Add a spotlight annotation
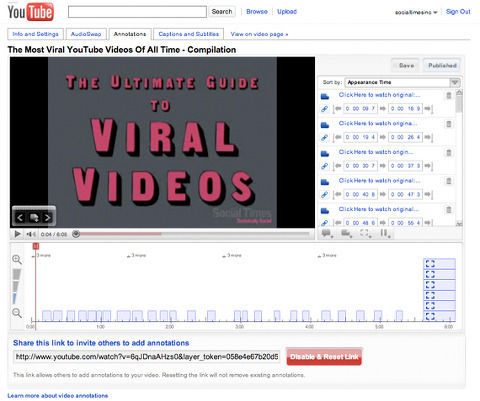 (366, 234)
